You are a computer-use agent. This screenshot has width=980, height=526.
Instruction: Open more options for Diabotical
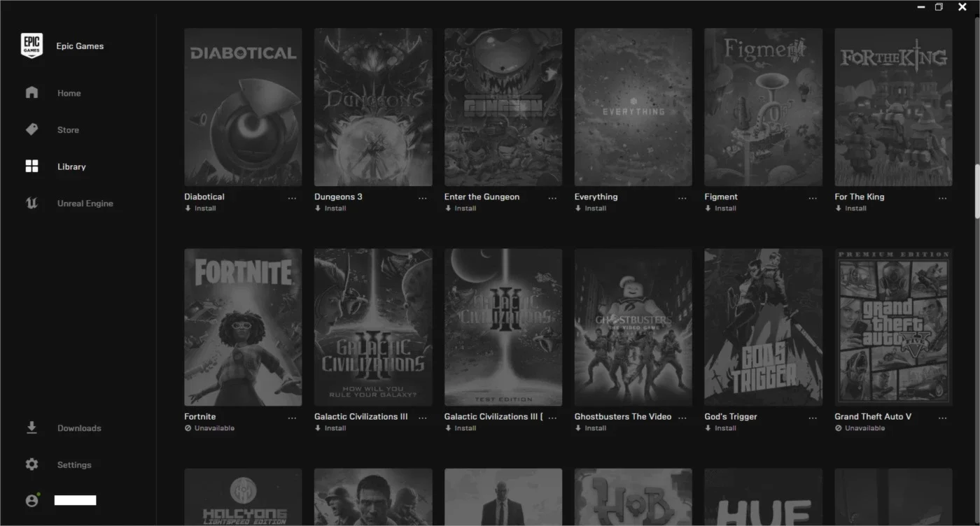point(292,199)
